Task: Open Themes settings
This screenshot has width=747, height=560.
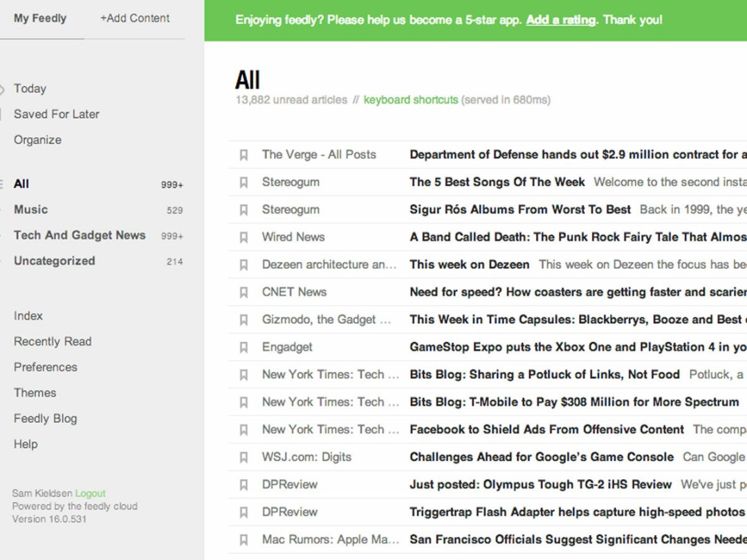Action: (x=35, y=393)
